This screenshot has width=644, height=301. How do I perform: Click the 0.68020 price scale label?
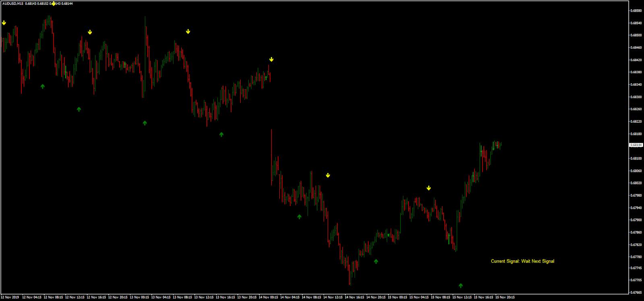pos(636,183)
